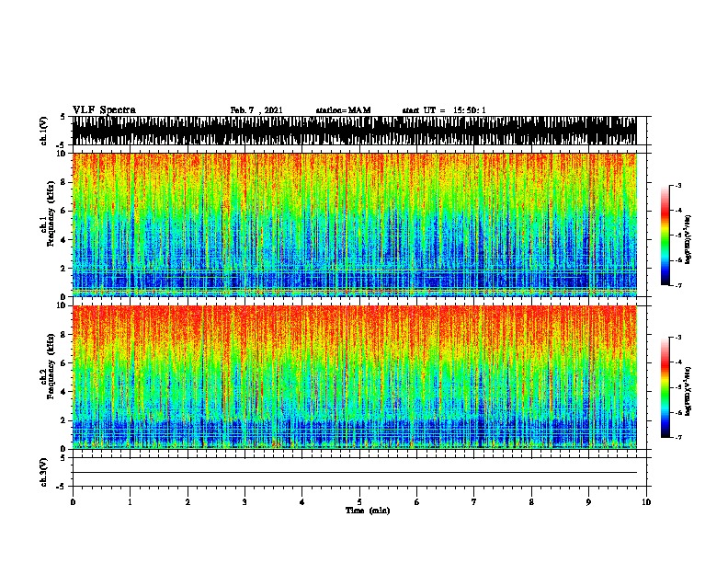Click the ch.1 spectrogram color bar
The image size is (728, 563).
point(665,236)
